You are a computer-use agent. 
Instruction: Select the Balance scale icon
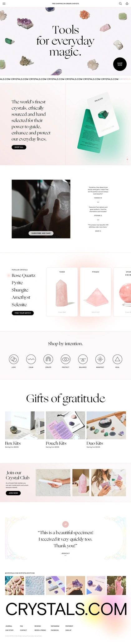click(x=83, y=359)
